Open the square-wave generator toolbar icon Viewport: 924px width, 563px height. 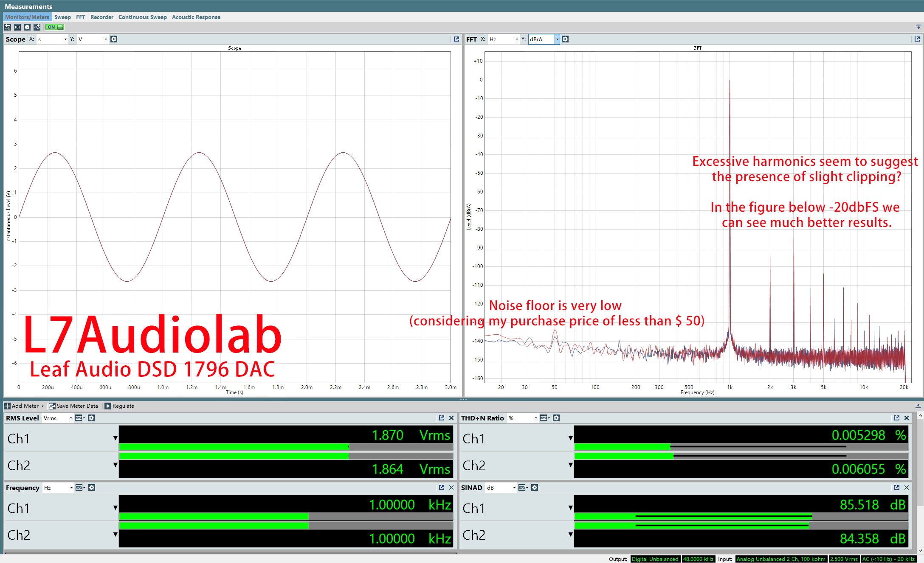pyautogui.click(x=17, y=27)
